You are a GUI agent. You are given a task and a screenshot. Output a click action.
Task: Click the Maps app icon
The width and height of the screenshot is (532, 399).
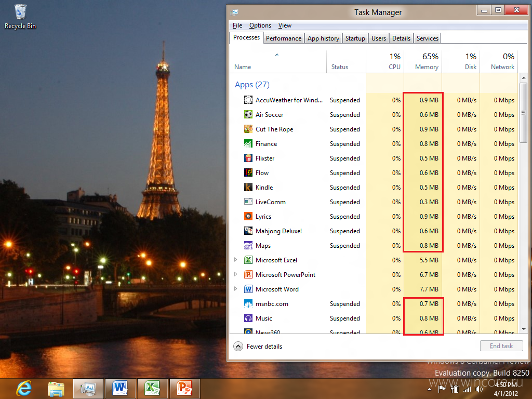[x=248, y=246]
